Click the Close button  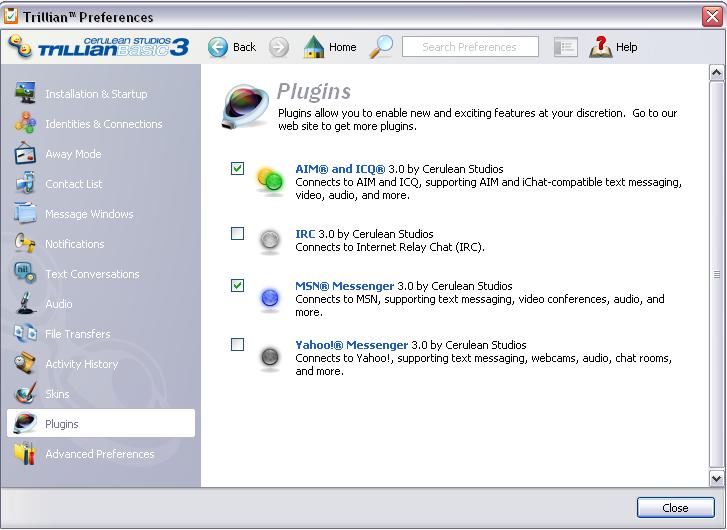(676, 508)
